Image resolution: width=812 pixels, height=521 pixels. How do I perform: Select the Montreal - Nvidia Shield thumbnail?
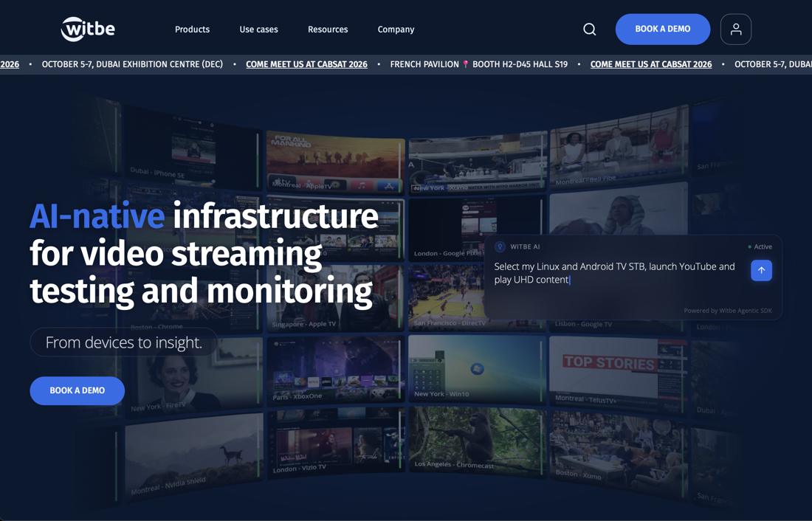(x=193, y=456)
